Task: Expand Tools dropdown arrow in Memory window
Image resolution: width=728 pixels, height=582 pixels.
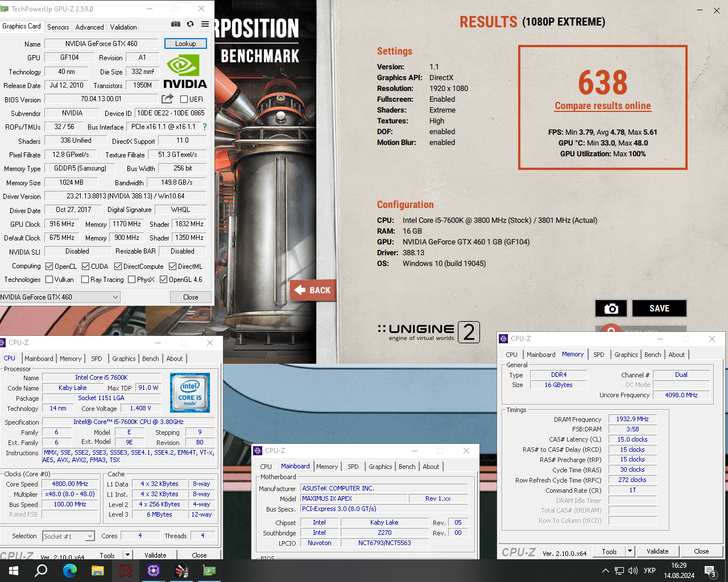Action: point(630,551)
